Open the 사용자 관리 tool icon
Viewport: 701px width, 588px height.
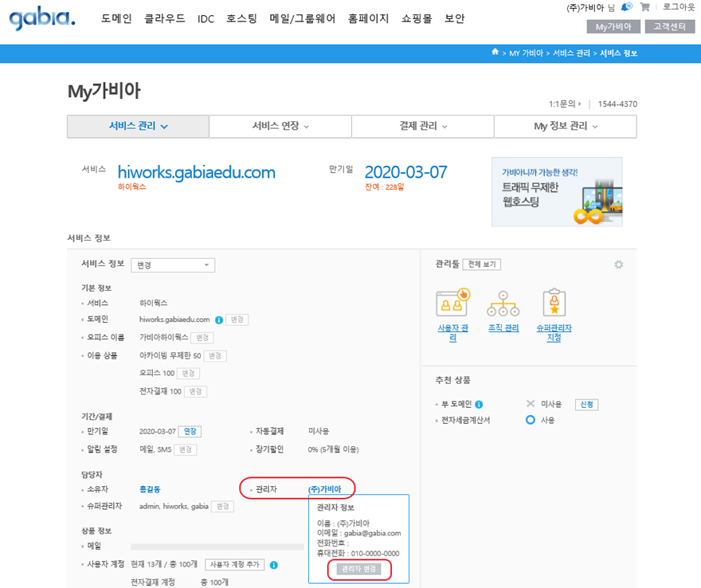click(453, 304)
